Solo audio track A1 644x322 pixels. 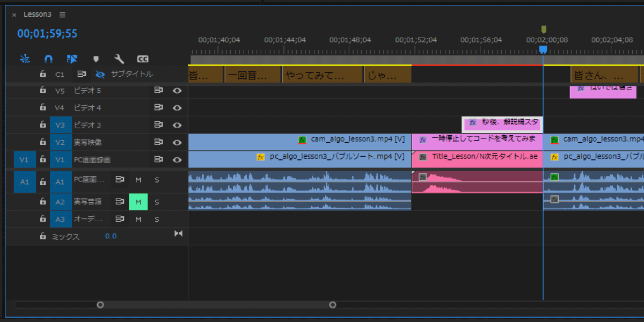pyautogui.click(x=157, y=180)
